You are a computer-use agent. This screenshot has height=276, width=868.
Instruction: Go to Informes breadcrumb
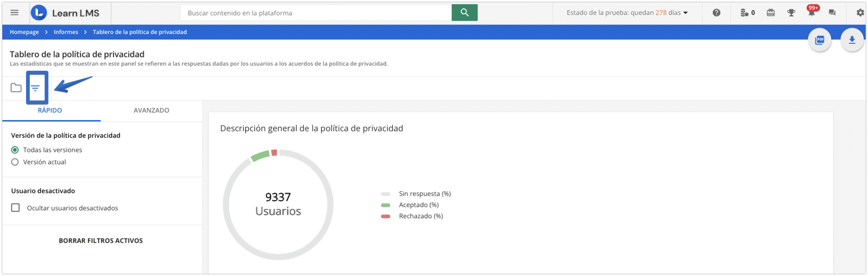pyautogui.click(x=66, y=32)
